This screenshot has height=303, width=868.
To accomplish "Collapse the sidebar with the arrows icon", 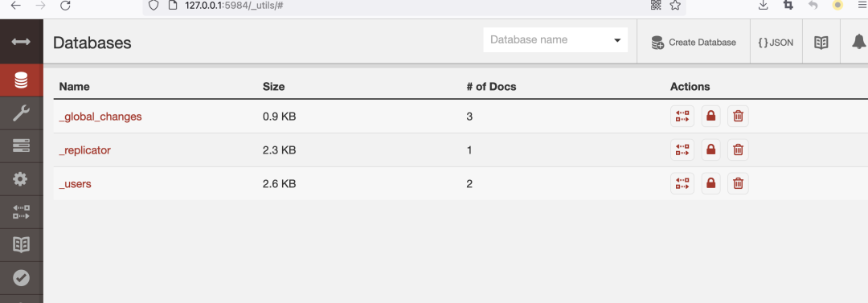I will (x=21, y=42).
